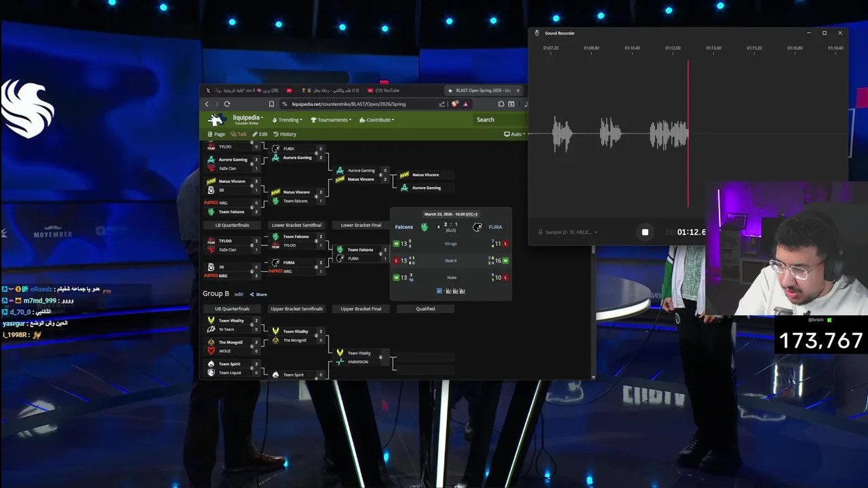Click the Brave Rewards triangle icon
The width and height of the screenshot is (868, 488).
point(465,104)
